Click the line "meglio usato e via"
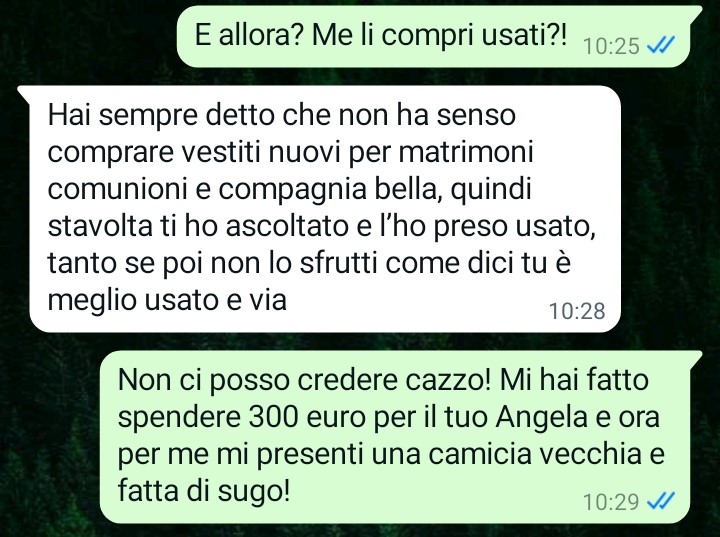 [167, 301]
